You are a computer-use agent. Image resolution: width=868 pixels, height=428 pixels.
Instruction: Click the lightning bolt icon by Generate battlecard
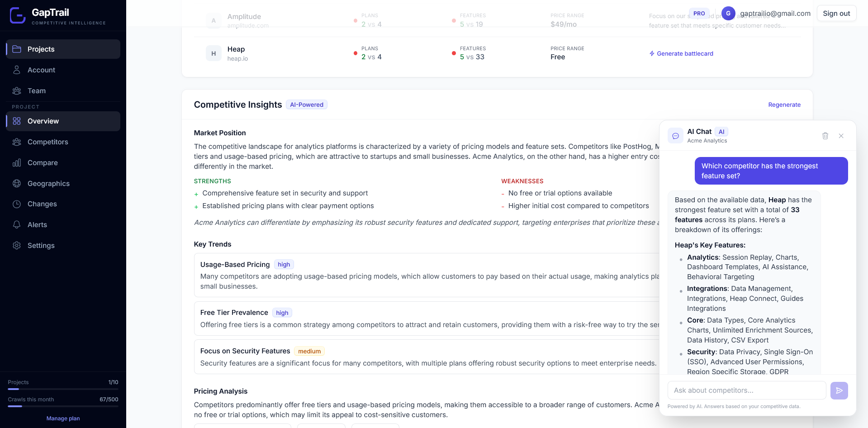tap(652, 53)
